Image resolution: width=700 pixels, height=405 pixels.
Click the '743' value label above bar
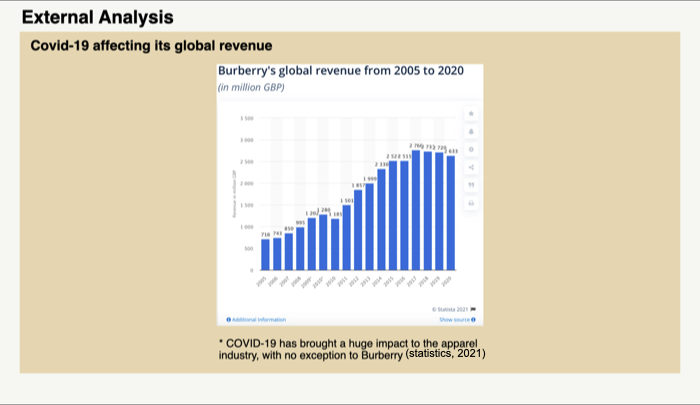coord(277,234)
